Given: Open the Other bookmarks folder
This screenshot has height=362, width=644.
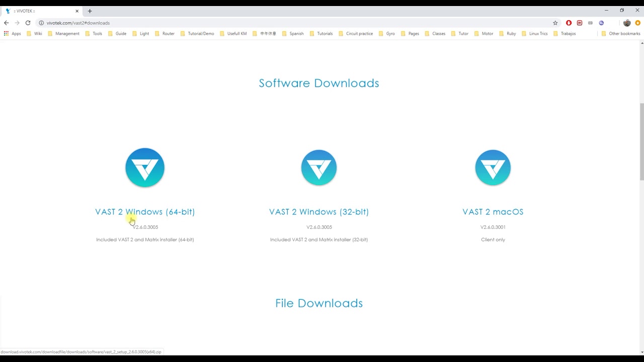Looking at the screenshot, I should tap(620, 34).
